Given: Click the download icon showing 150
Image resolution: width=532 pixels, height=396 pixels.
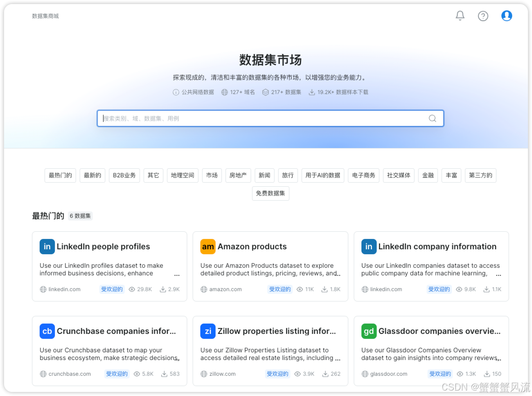Looking at the screenshot, I should pos(487,374).
